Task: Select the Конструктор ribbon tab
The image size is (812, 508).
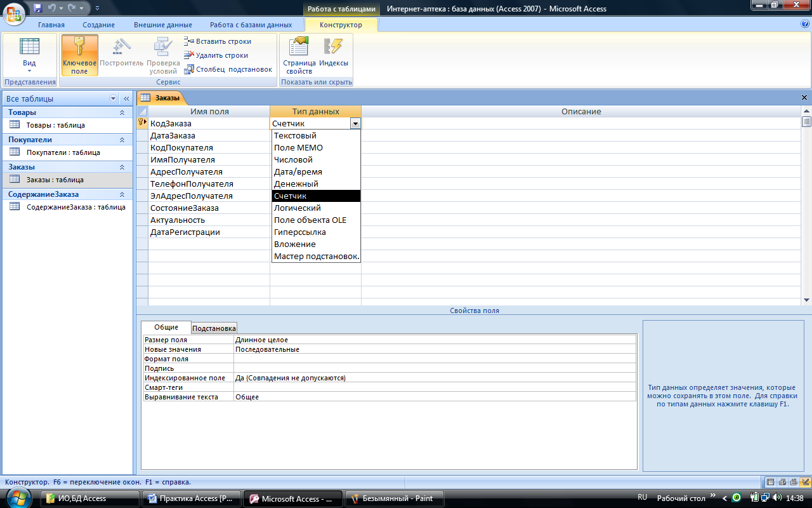Action: pyautogui.click(x=341, y=25)
